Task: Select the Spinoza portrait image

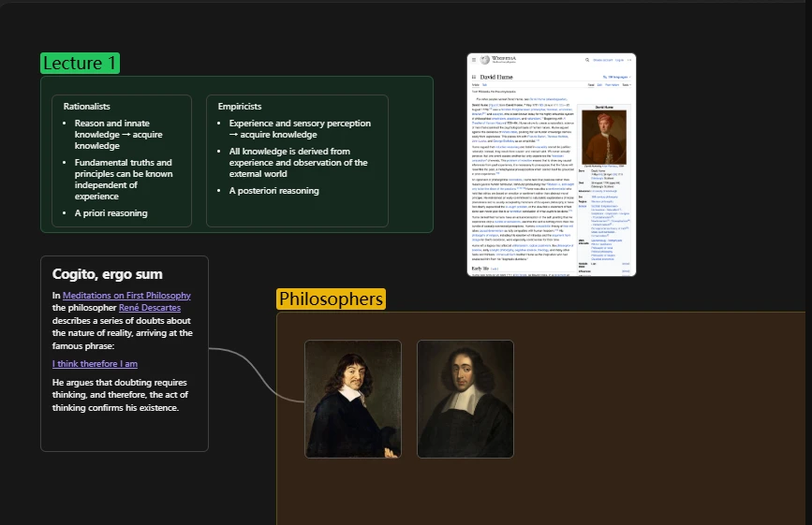Action: coord(465,399)
